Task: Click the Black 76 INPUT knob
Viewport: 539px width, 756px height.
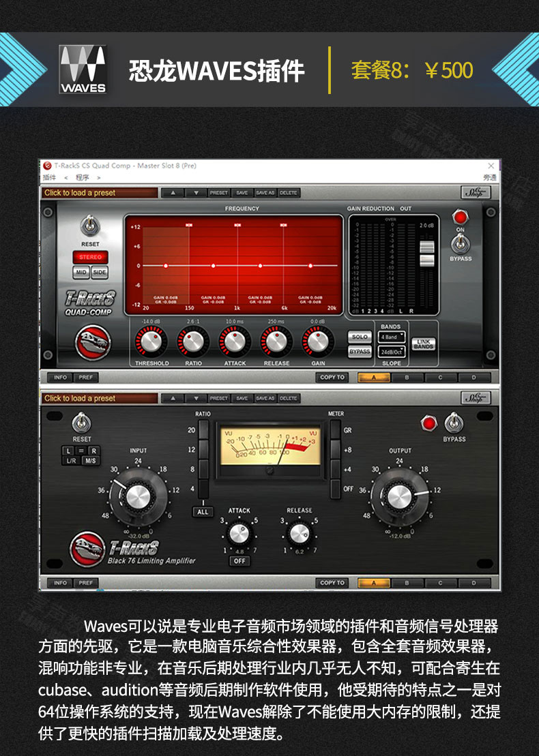Action: point(138,496)
